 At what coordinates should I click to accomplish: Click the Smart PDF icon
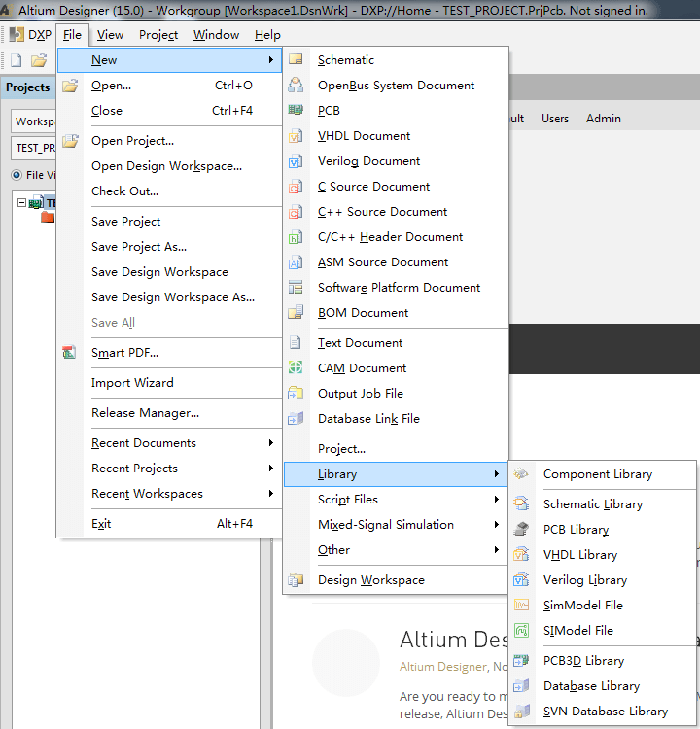click(x=70, y=353)
